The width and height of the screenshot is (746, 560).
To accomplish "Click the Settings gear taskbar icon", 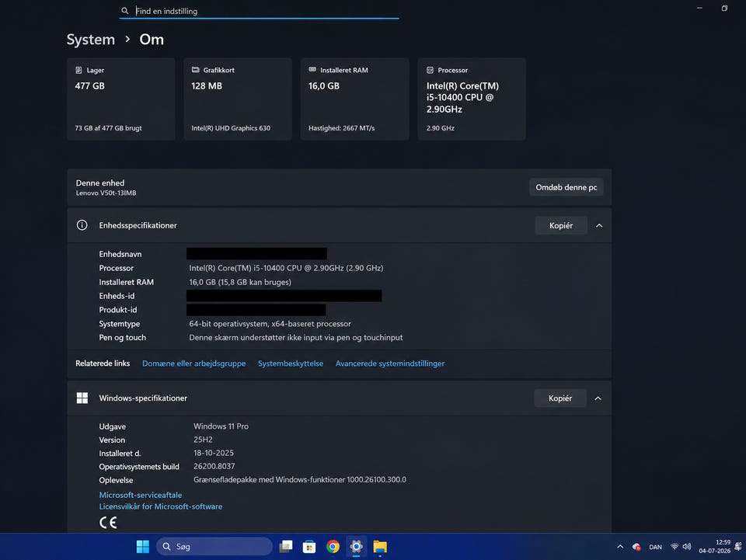I will [357, 547].
